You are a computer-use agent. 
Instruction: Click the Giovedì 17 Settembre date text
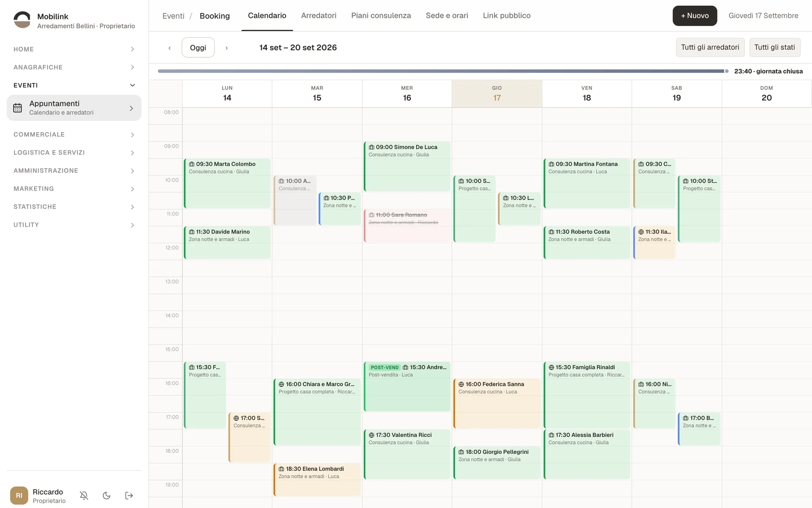763,15
